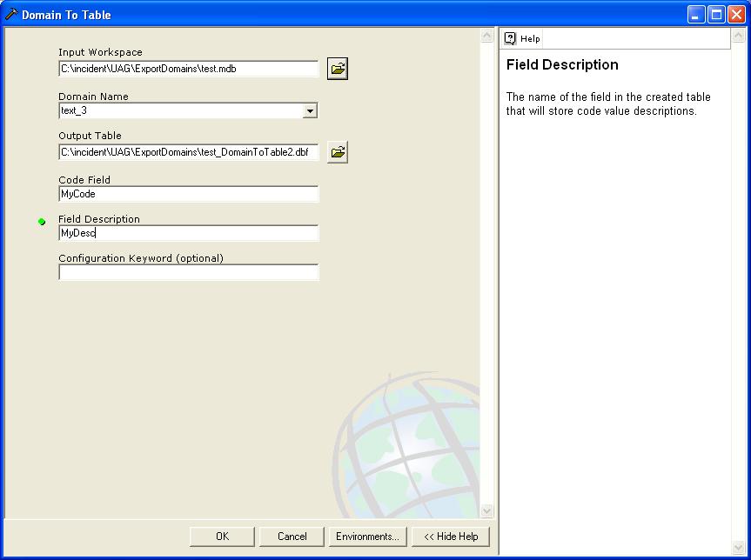Click the hammer icon in title bar

point(11,15)
